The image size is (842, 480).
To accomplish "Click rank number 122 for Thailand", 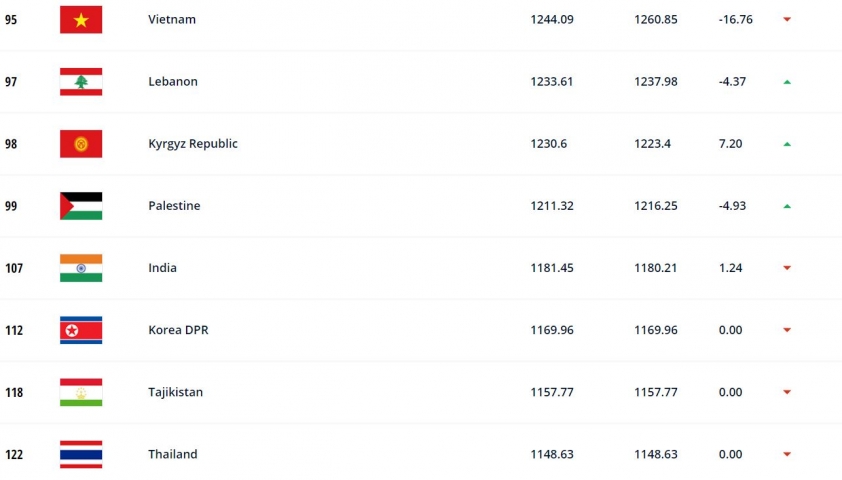I will 14,455.
